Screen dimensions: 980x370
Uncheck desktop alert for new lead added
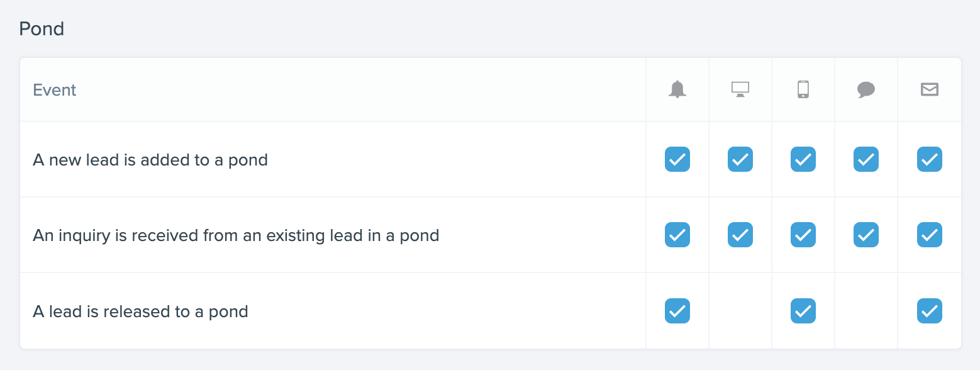[740, 159]
